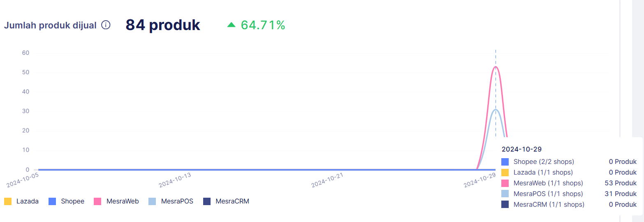
Task: Toggle Lazada series via yellow legend swatch
Action: tap(7, 201)
